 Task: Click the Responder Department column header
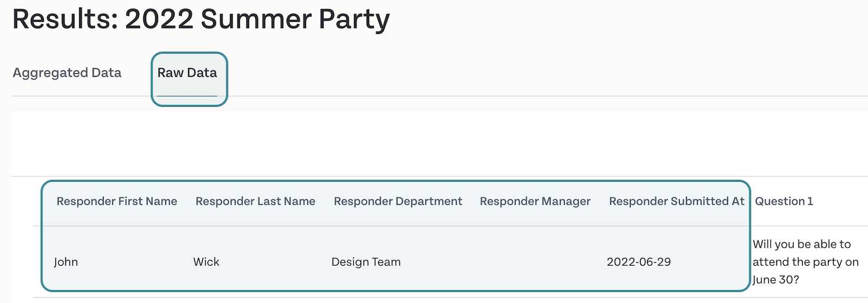398,201
